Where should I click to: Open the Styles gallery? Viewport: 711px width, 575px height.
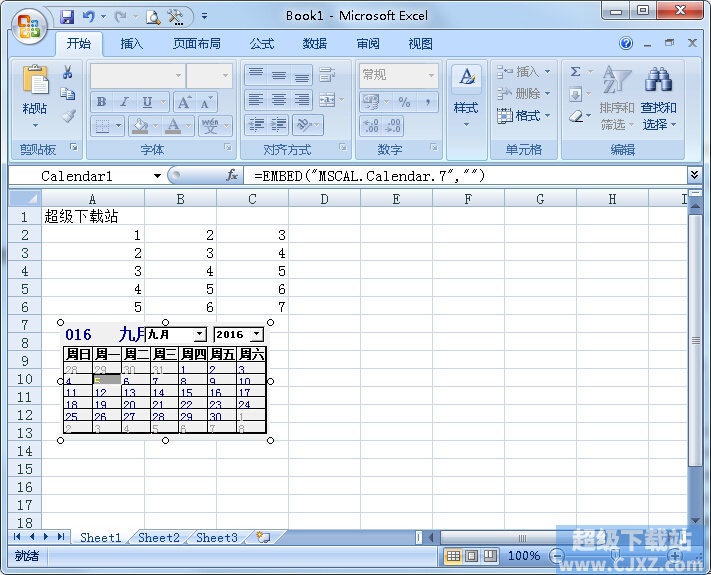[x=466, y=97]
